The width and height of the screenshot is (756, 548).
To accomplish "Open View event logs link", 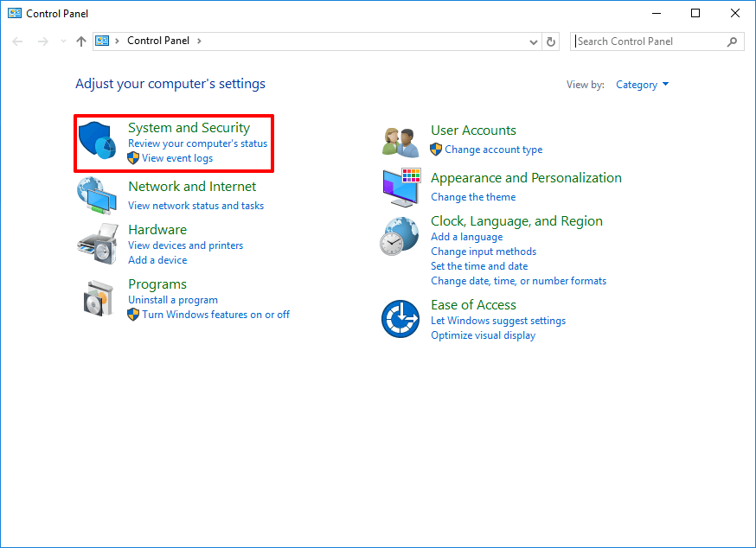I will coord(177,158).
